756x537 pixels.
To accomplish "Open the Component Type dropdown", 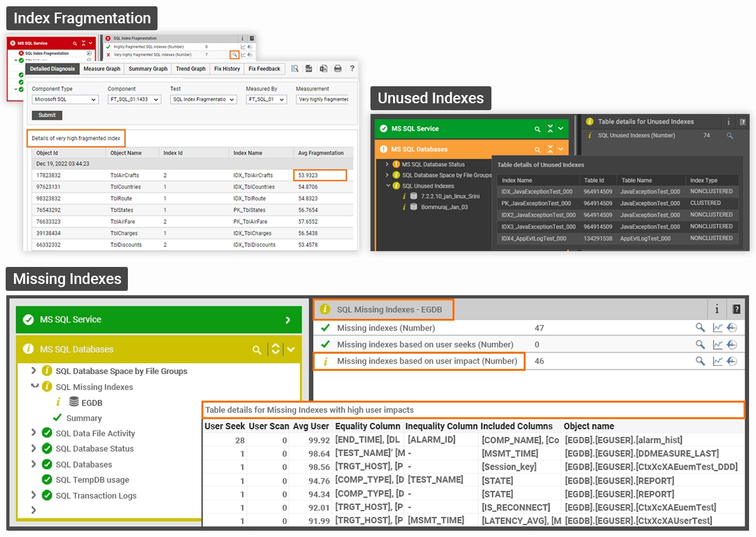I will pyautogui.click(x=65, y=99).
